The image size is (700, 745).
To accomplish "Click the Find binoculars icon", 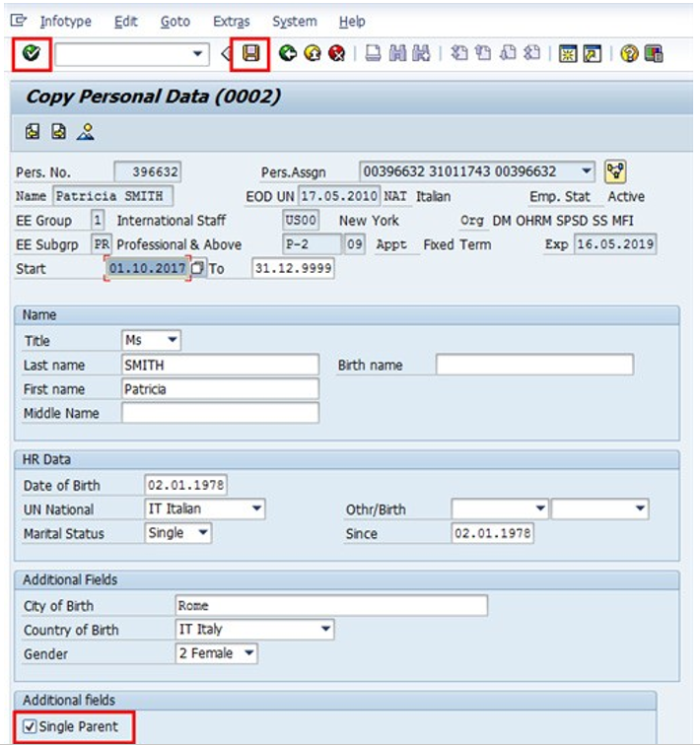I will (397, 53).
